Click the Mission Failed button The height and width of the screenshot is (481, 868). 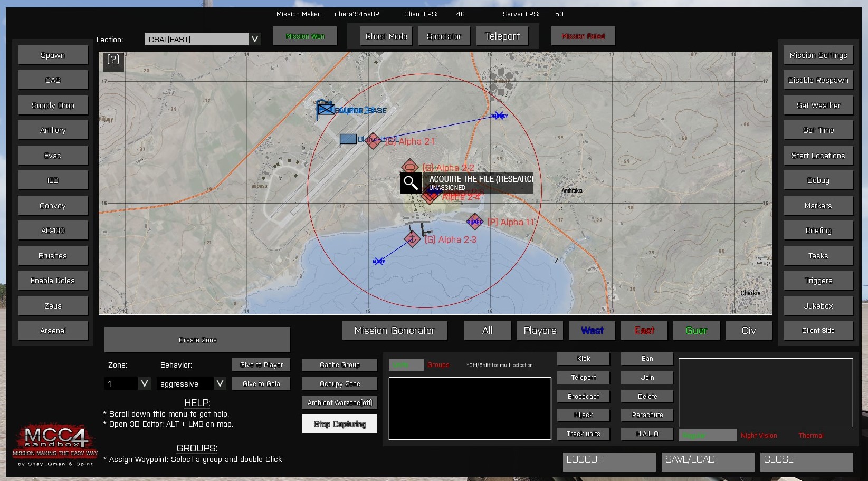[583, 36]
